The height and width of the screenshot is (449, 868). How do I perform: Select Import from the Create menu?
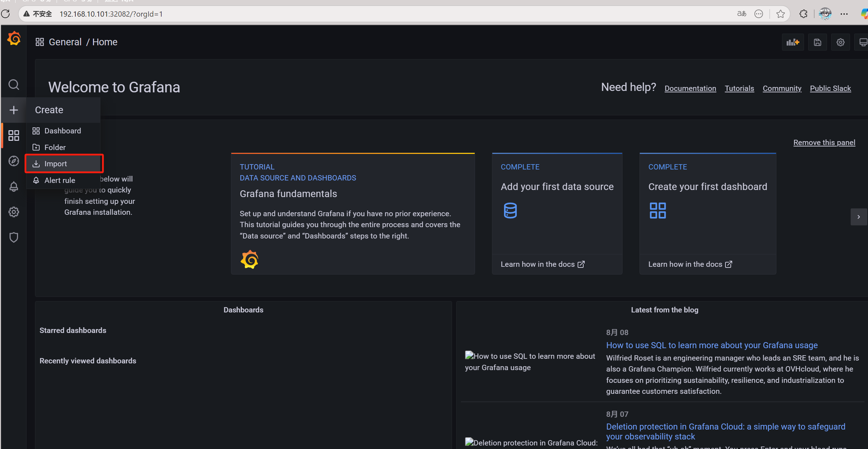[x=64, y=163]
